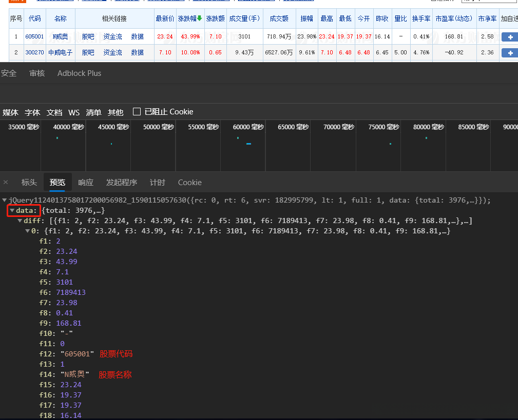Filter requests by 字体
Image resolution: width=518 pixels, height=420 pixels.
pos(32,112)
